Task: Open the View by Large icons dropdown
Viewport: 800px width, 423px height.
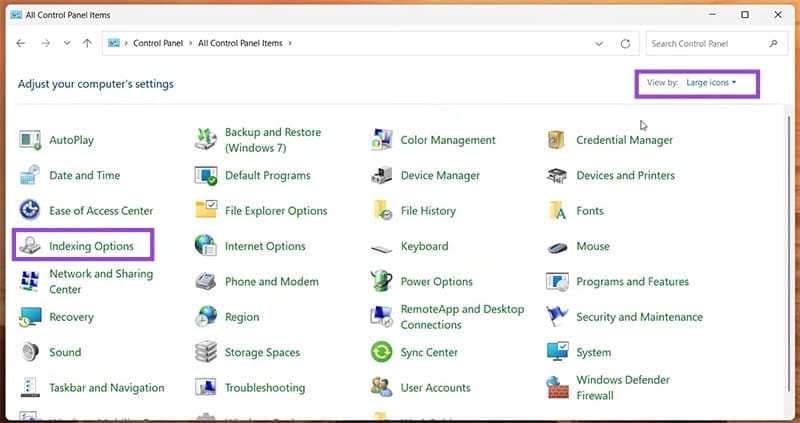Action: coord(711,82)
